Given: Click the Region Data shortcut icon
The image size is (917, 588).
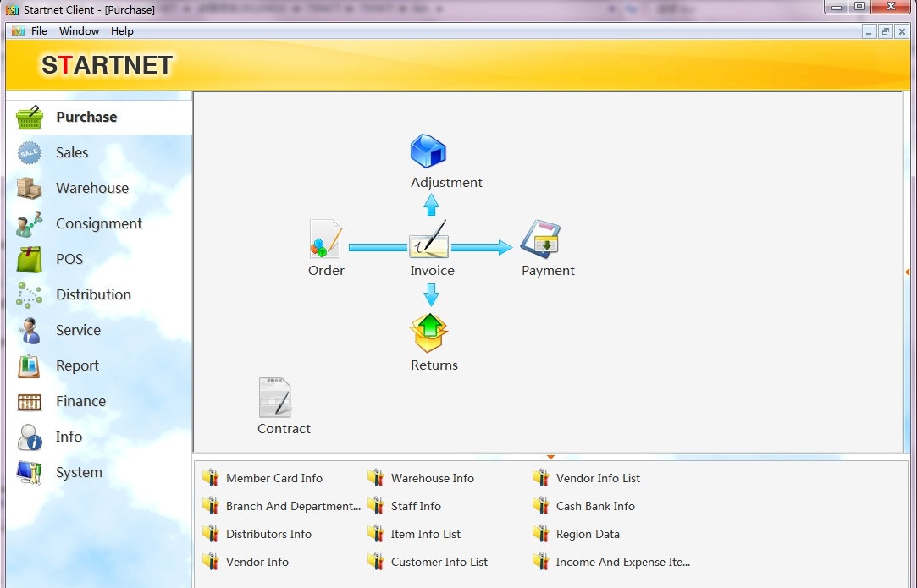Looking at the screenshot, I should (x=541, y=534).
